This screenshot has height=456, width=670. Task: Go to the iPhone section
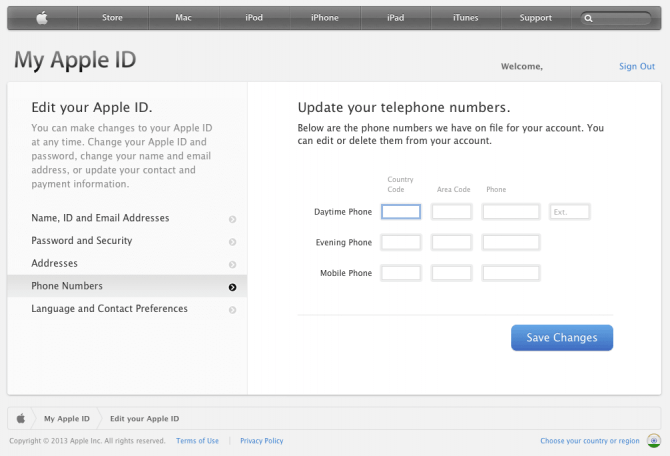pos(325,18)
